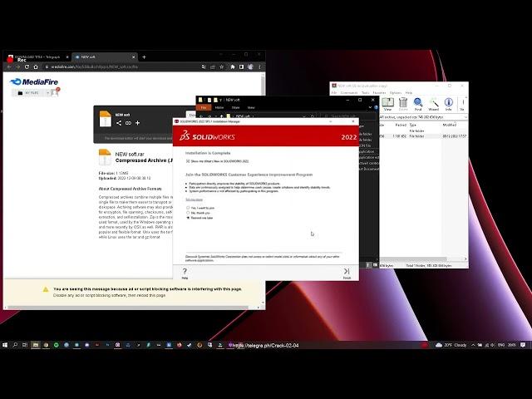Click the Finish arrow icon in SOLIDWORKS installer
Image resolution: width=532 pixels, height=399 pixels.
(347, 272)
